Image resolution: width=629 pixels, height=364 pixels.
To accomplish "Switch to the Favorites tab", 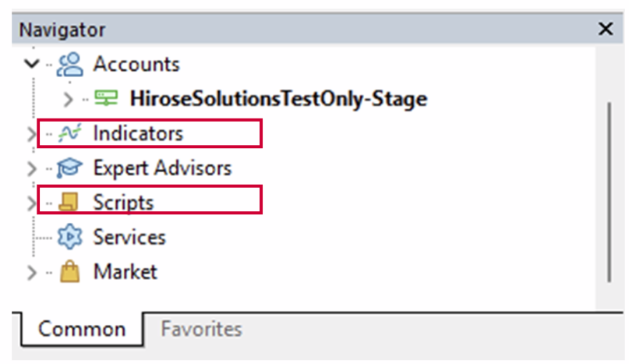I will 201,328.
